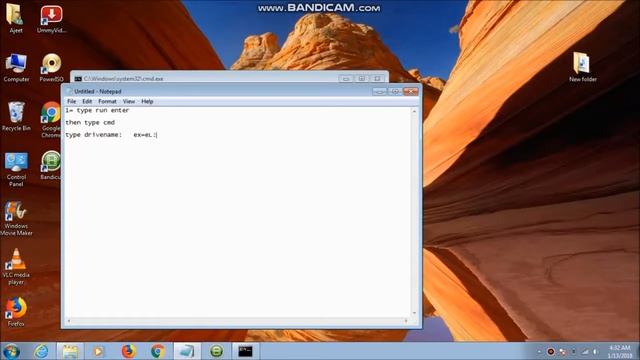Open the File menu in Notepad
Image resolution: width=640 pixels, height=360 pixels.
(x=71, y=102)
